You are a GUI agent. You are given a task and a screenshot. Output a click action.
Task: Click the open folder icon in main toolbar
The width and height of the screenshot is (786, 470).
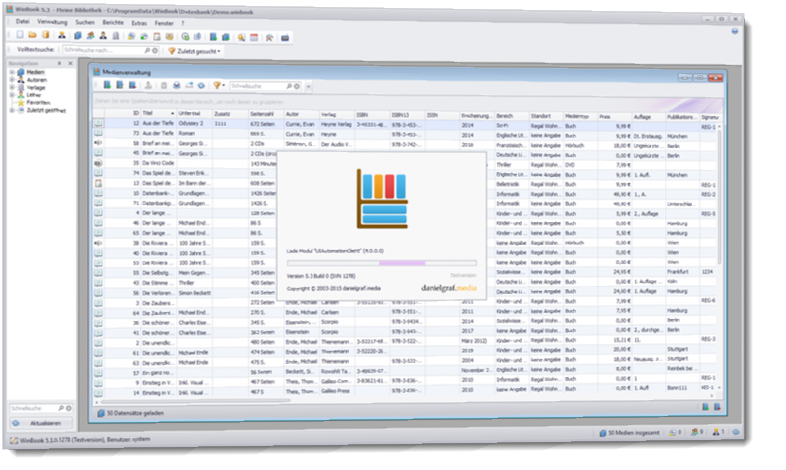pos(33,35)
